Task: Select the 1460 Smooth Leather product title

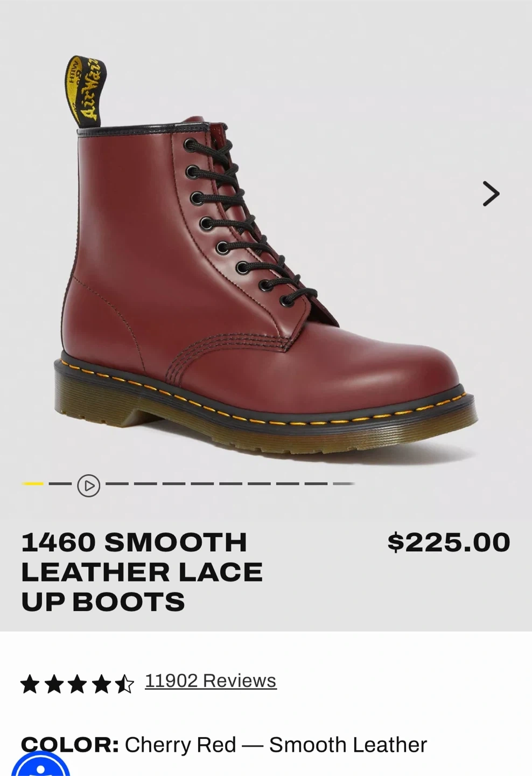Action: (142, 572)
